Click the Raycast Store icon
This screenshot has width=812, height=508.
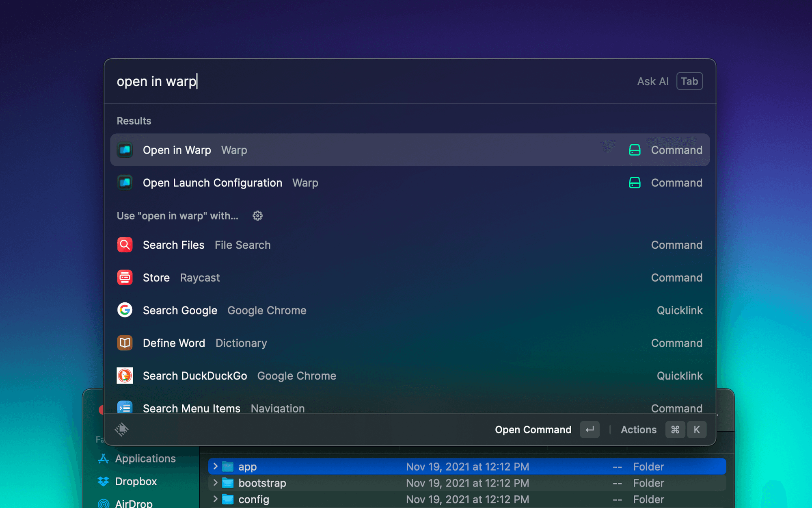[125, 278]
